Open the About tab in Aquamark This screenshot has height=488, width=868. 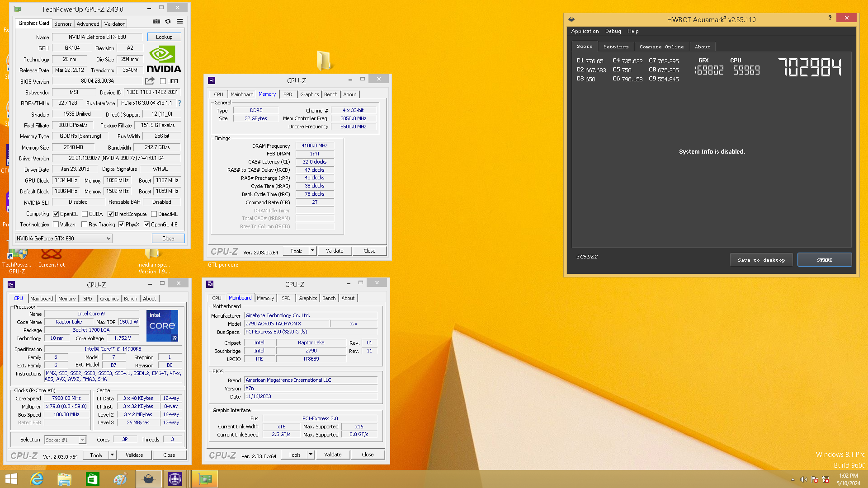click(702, 47)
